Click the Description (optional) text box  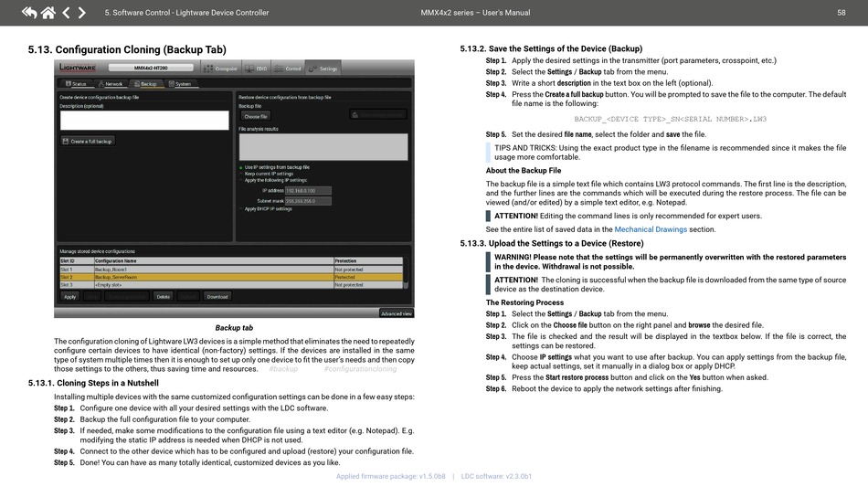click(x=144, y=120)
